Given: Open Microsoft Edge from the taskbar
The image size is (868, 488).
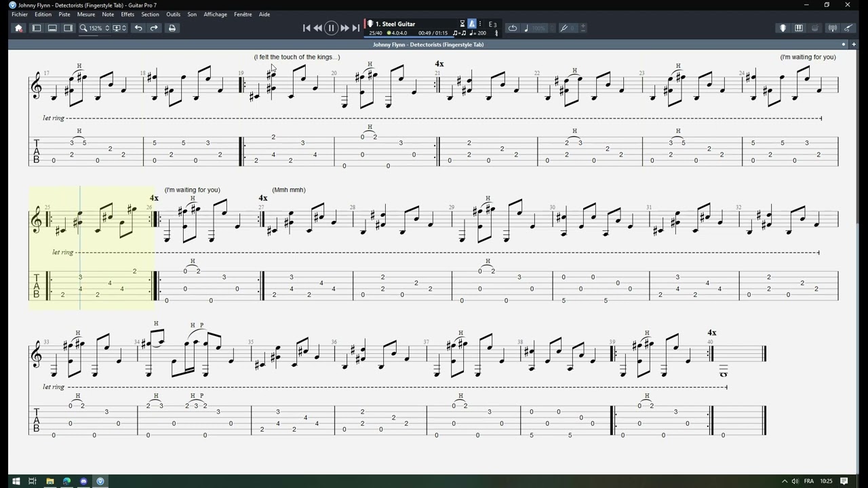Looking at the screenshot, I should click(x=66, y=481).
